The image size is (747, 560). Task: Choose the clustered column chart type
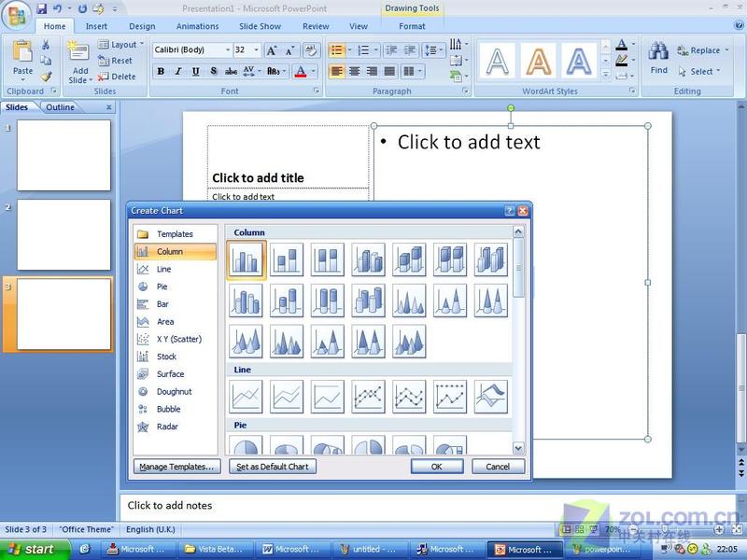point(246,259)
